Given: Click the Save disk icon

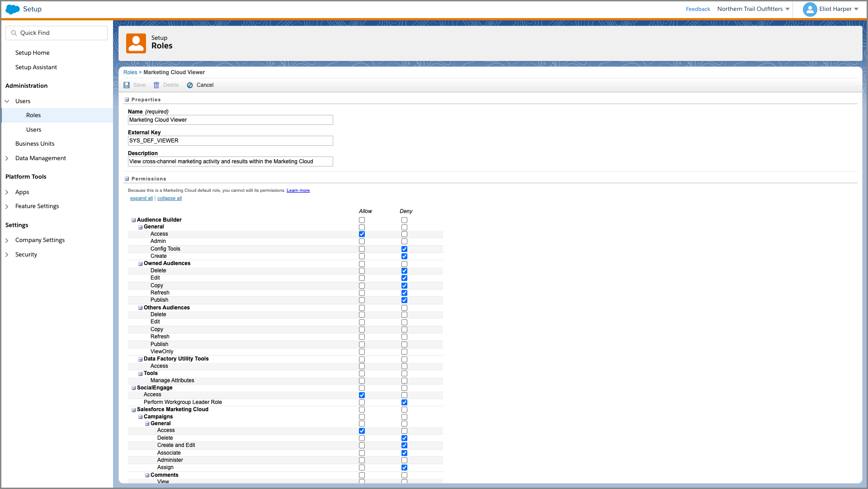Looking at the screenshot, I should [x=127, y=85].
